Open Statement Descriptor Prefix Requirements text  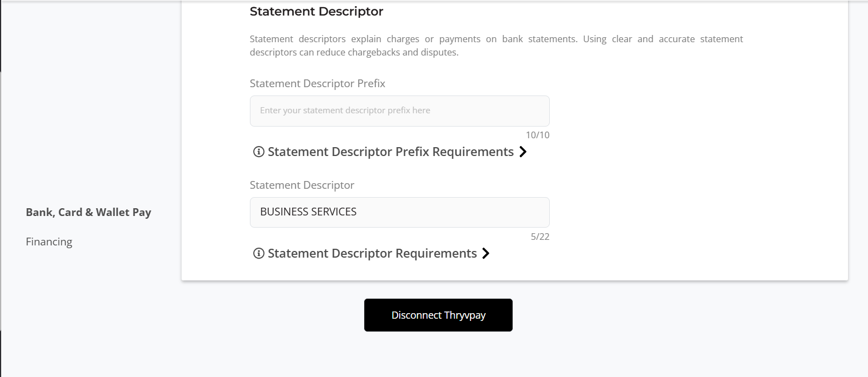(390, 152)
